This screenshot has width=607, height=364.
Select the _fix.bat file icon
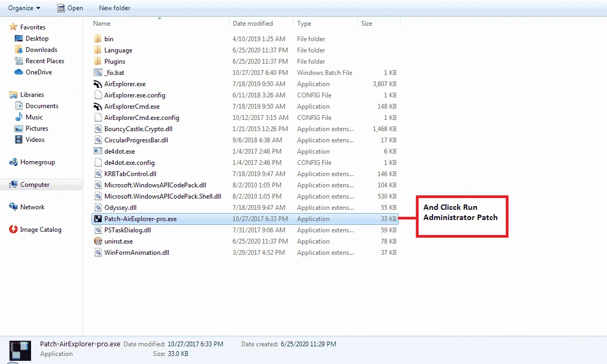(x=98, y=72)
